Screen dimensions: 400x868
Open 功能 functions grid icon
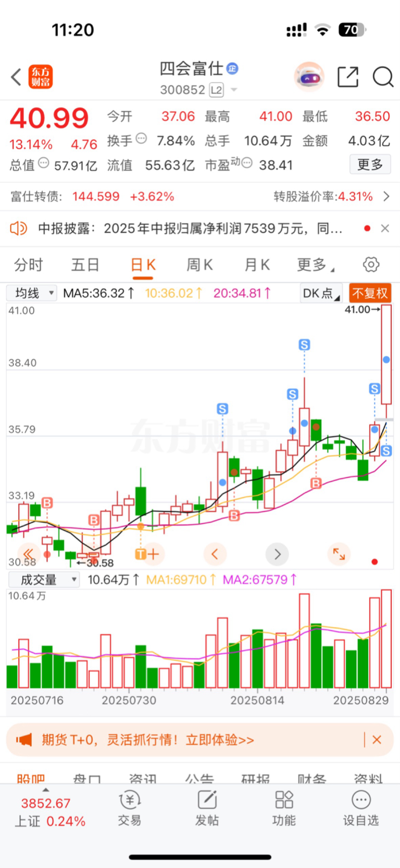[x=284, y=808]
